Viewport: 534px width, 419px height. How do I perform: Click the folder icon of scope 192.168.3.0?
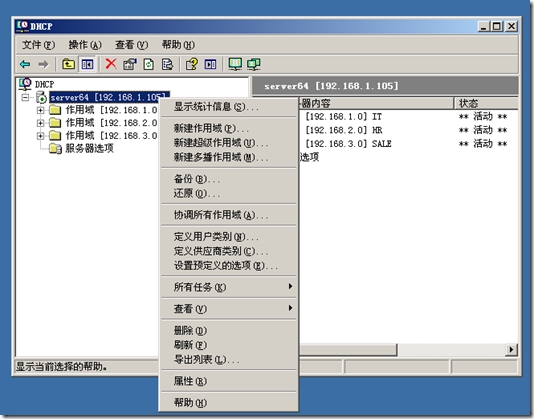tap(55, 136)
